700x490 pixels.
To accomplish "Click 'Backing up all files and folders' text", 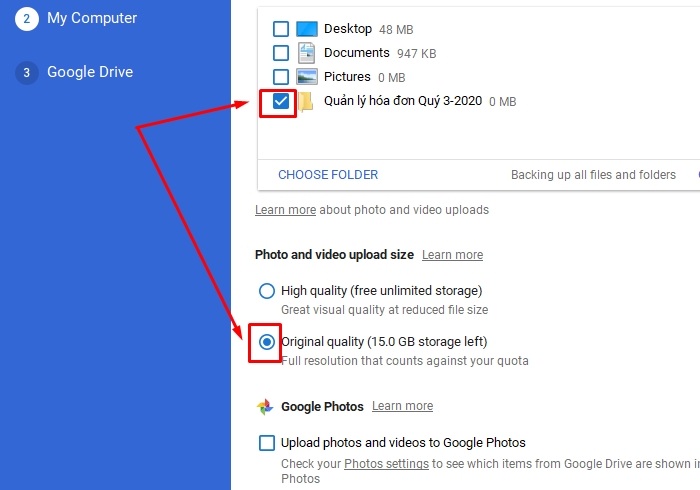I will click(593, 174).
